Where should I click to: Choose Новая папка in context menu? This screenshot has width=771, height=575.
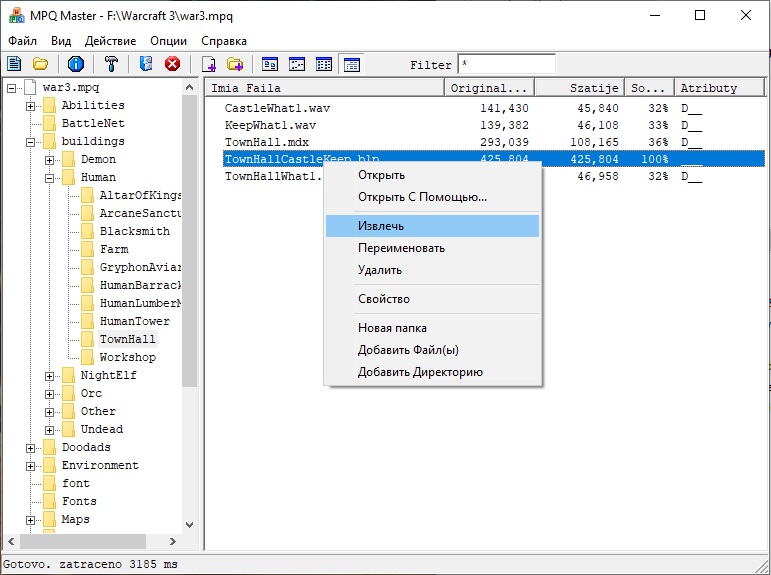433,328
